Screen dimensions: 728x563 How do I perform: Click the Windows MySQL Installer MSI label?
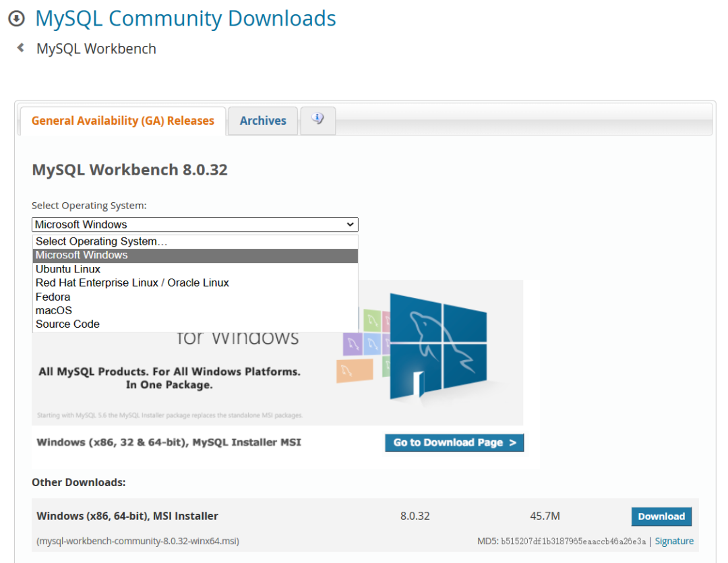[x=169, y=442]
